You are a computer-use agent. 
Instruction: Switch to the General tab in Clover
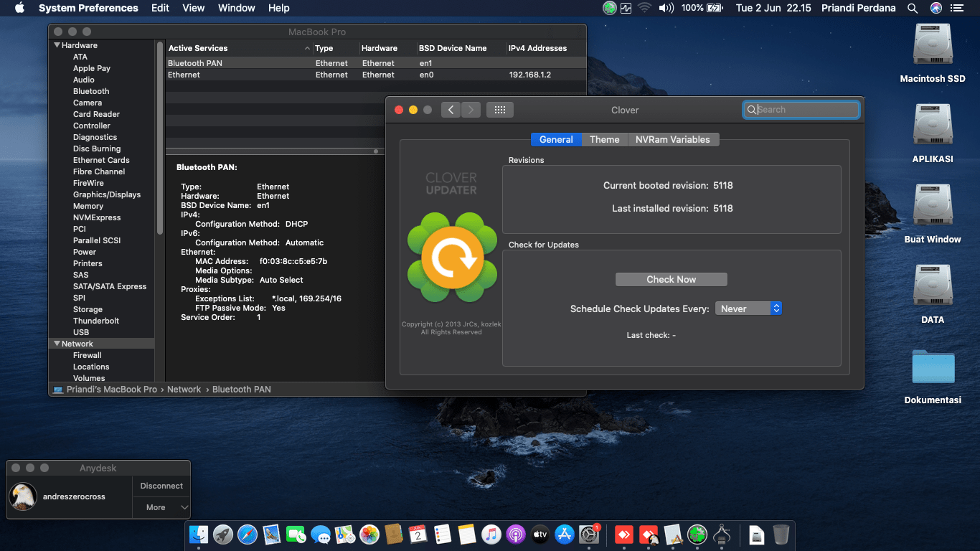tap(556, 139)
